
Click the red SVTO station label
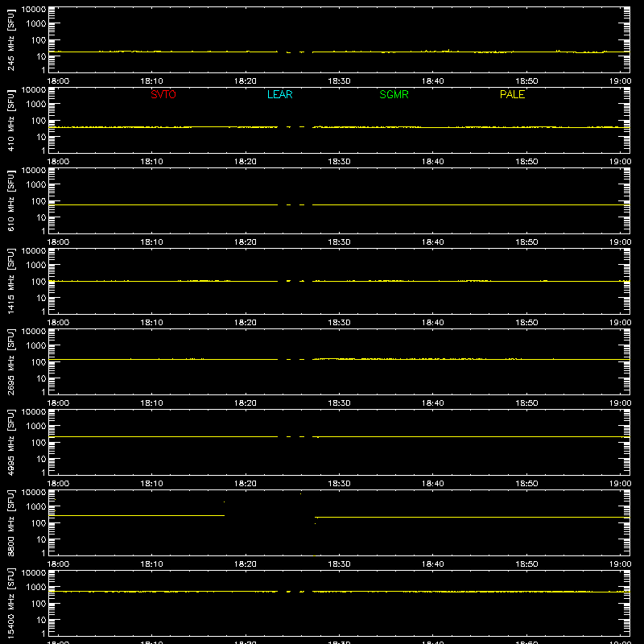163,94
